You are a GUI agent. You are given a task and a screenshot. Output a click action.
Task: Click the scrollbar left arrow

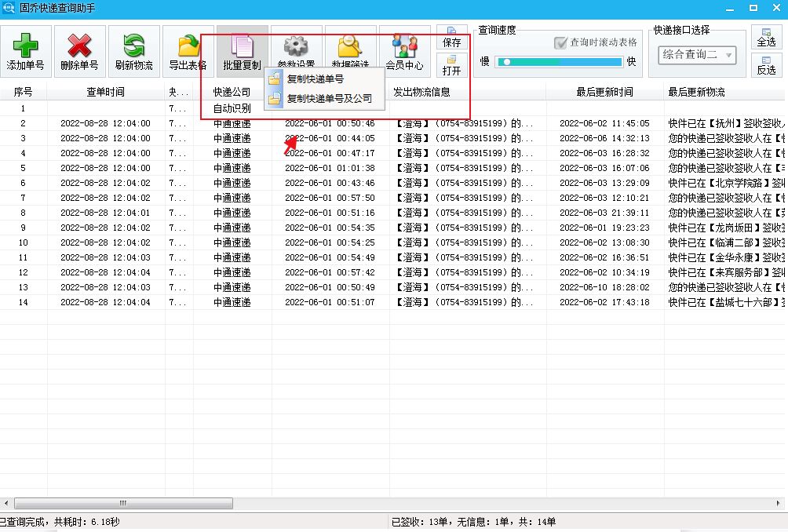[6, 503]
